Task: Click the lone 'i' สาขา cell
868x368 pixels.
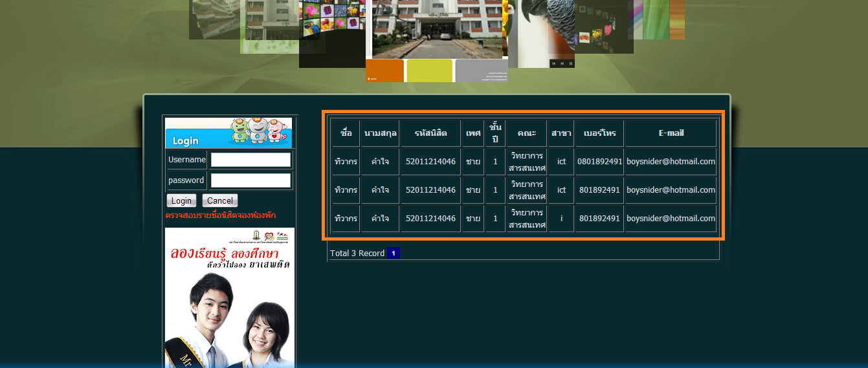Action: point(561,219)
